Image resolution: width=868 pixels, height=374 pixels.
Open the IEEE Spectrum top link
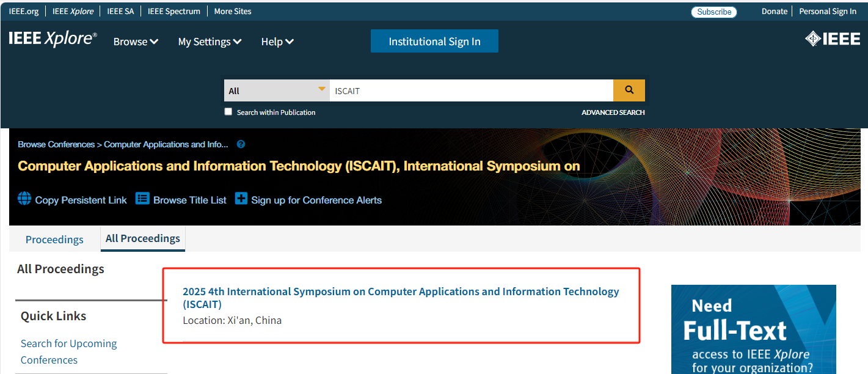click(173, 11)
